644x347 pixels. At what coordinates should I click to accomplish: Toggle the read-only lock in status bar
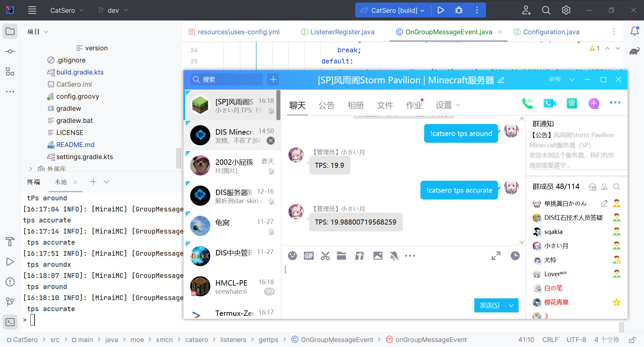pyautogui.click(x=632, y=340)
